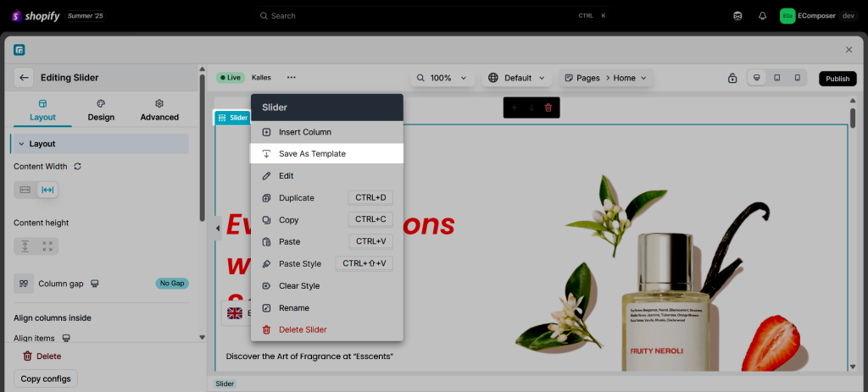Viewport: 868px width, 392px height.
Task: Switch to the Advanced tab
Action: coord(159,111)
